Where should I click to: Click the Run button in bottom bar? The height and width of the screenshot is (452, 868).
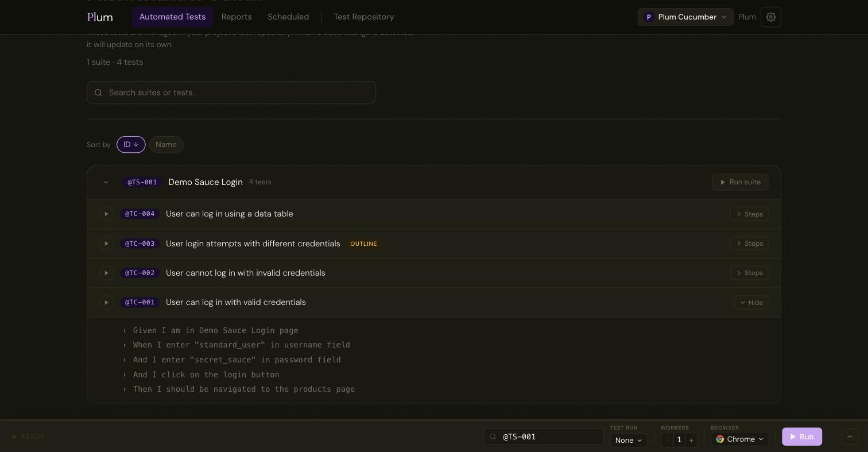tap(802, 436)
